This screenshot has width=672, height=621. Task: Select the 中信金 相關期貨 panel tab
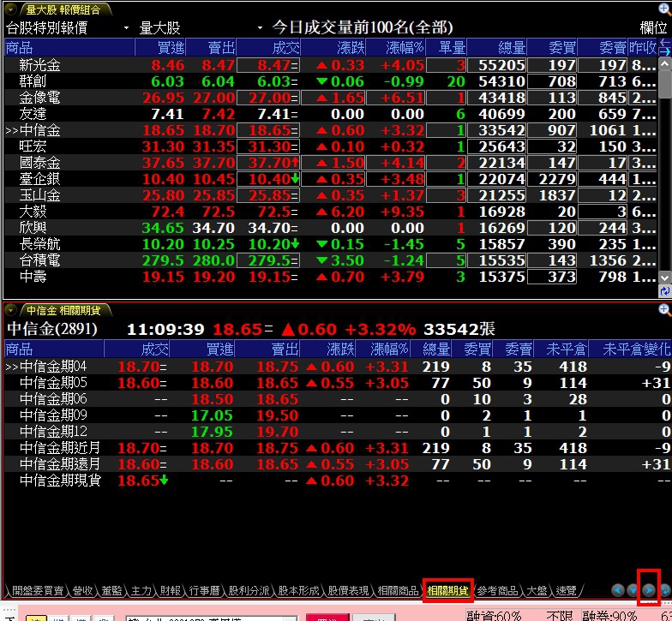[x=63, y=310]
